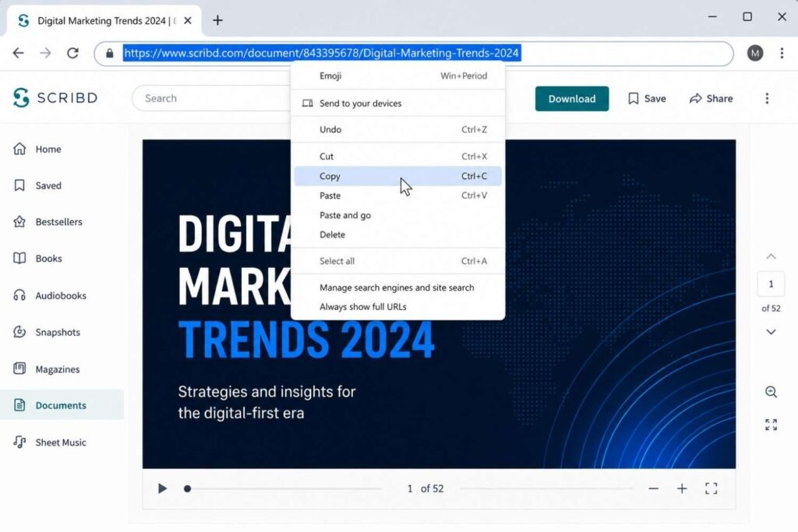Select Paste in context menu
This screenshot has width=798, height=532.
pyautogui.click(x=398, y=196)
